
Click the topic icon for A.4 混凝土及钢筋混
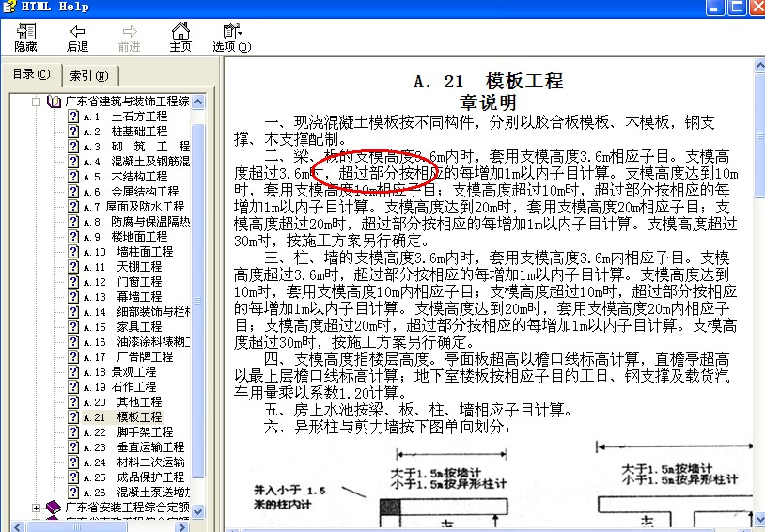coord(73,162)
